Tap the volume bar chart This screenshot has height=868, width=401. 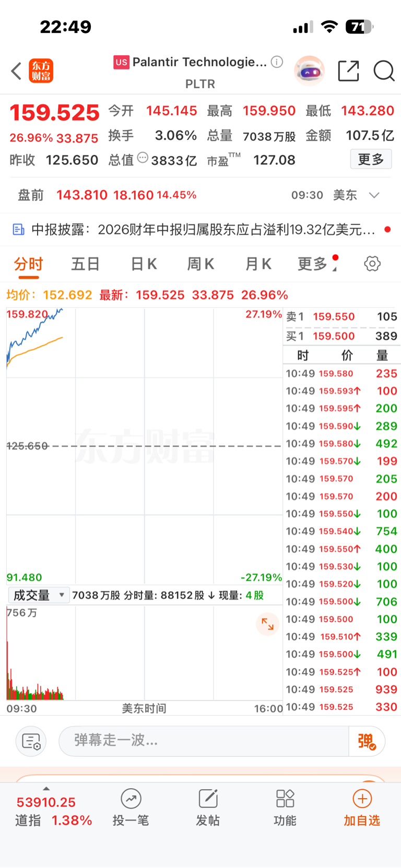[144, 653]
